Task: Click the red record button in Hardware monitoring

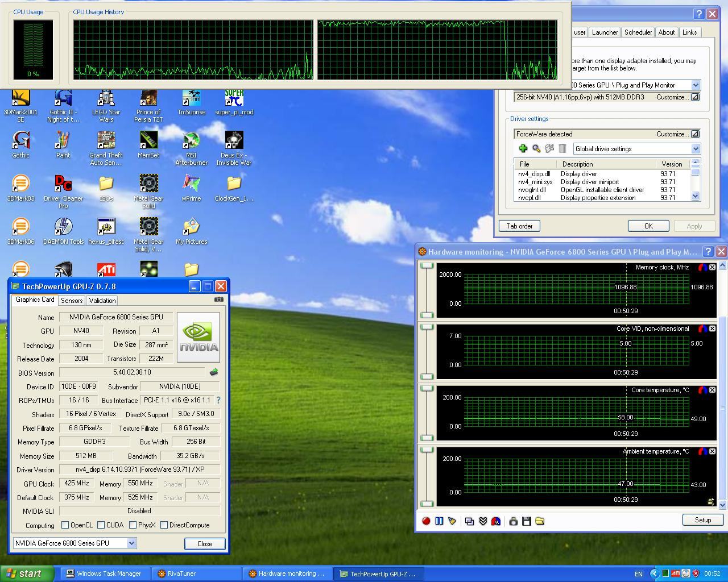Action: click(426, 521)
